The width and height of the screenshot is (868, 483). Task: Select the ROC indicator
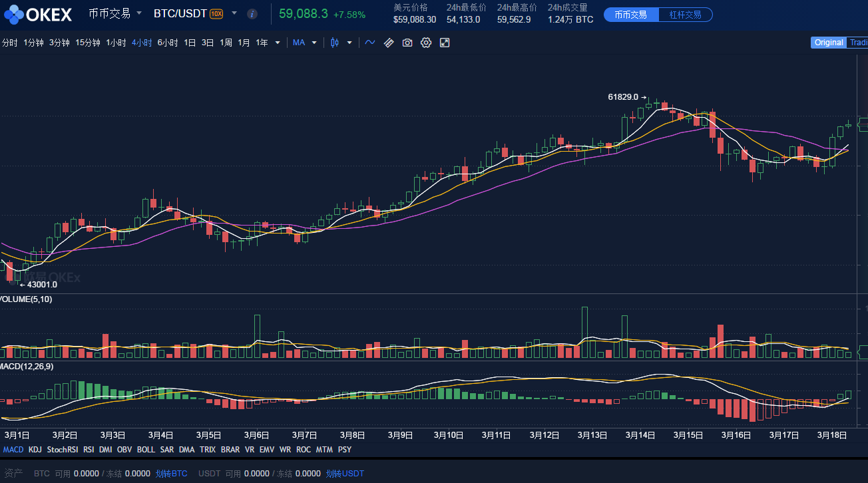pyautogui.click(x=304, y=450)
